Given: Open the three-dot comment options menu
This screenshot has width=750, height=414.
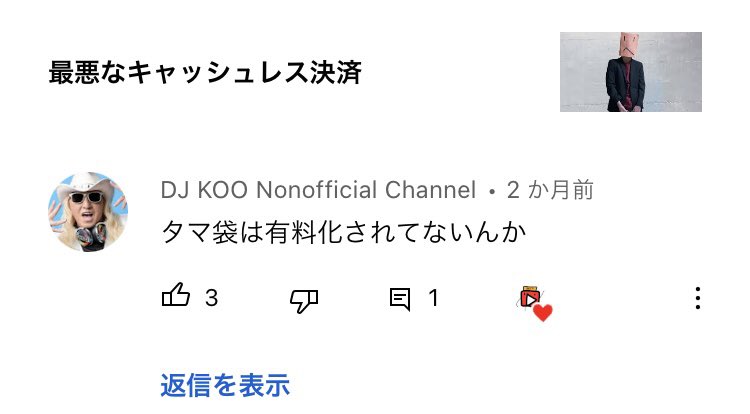Looking at the screenshot, I should 698,298.
